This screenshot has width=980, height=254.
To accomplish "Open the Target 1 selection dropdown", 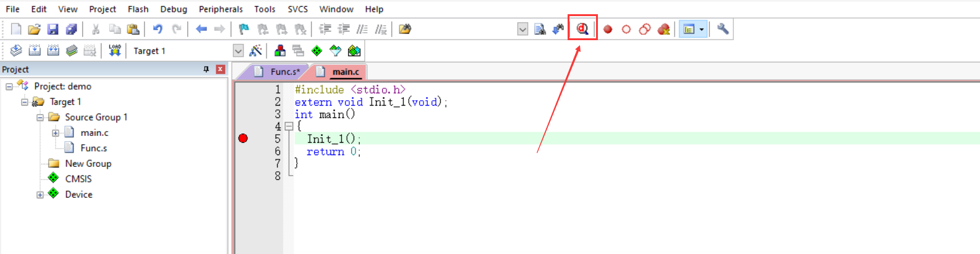I will [x=238, y=51].
